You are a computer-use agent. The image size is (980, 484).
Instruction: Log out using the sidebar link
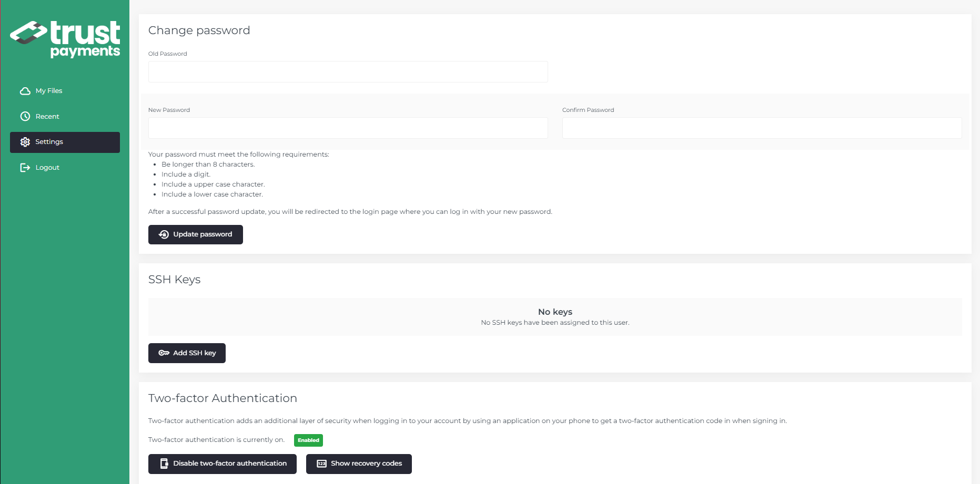47,168
